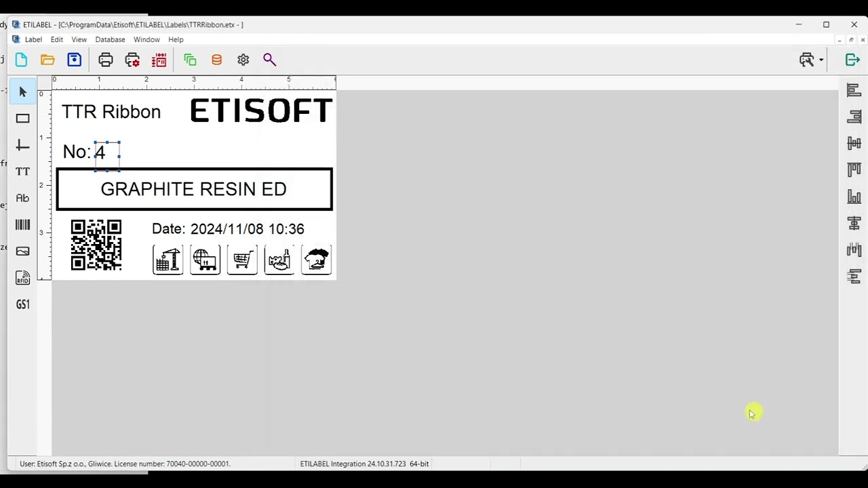This screenshot has width=868, height=488.
Task: Open the Window menu
Action: [x=146, y=39]
